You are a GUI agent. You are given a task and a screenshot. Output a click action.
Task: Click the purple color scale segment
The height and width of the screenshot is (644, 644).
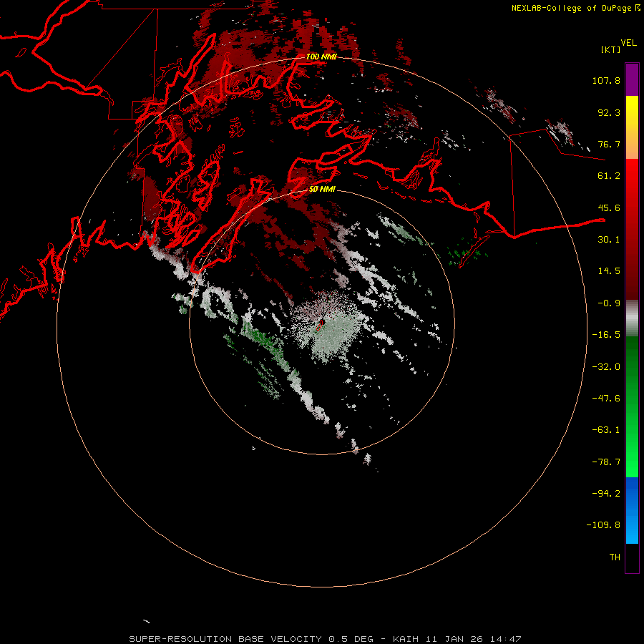tap(632, 79)
